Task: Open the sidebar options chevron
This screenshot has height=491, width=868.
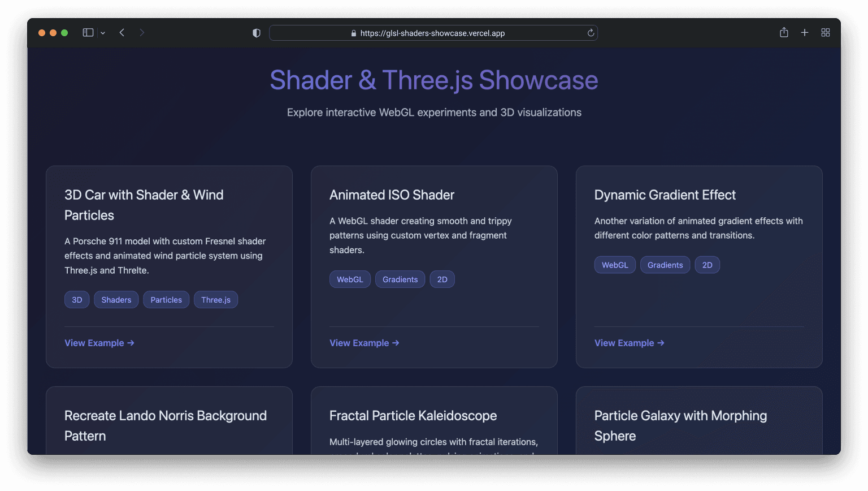Action: (103, 32)
